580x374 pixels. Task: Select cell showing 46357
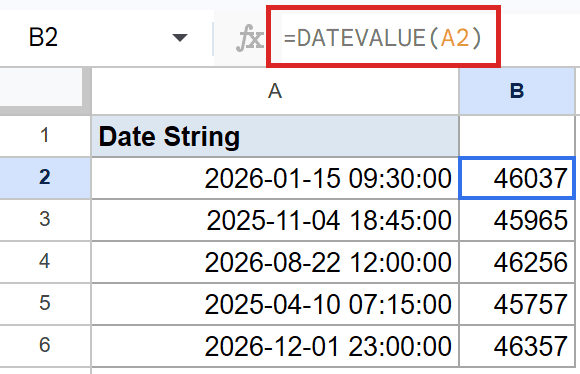[517, 346]
